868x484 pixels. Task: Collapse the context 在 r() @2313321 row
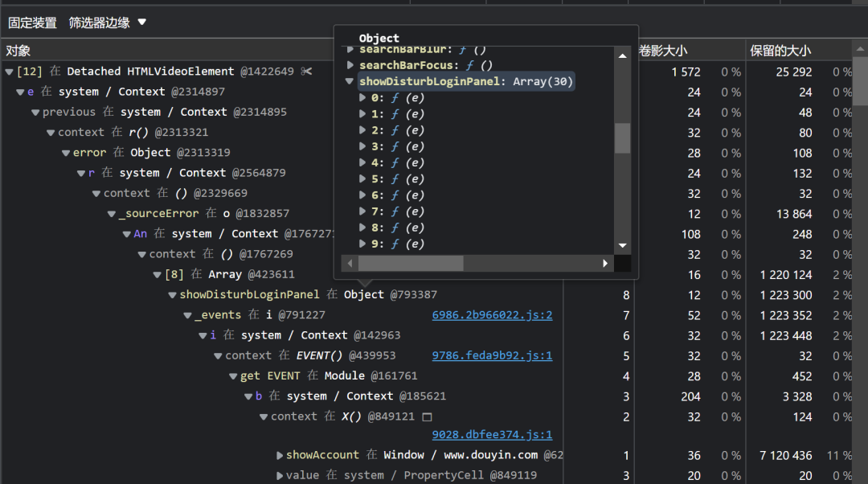51,133
